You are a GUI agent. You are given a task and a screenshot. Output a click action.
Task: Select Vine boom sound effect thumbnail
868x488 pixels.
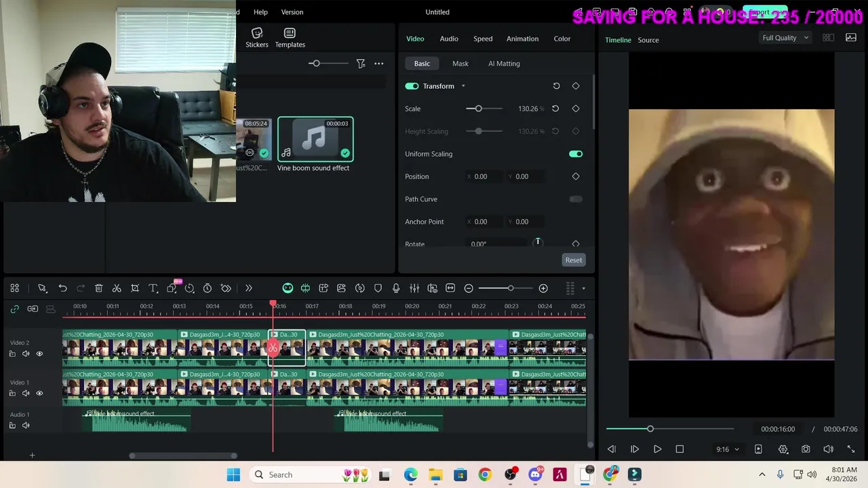click(x=315, y=139)
